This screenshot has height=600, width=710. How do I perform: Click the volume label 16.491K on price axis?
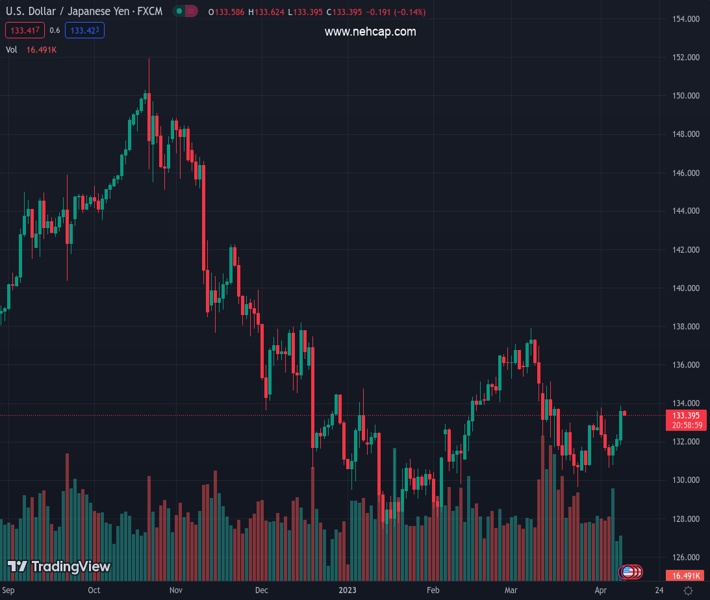[685, 576]
